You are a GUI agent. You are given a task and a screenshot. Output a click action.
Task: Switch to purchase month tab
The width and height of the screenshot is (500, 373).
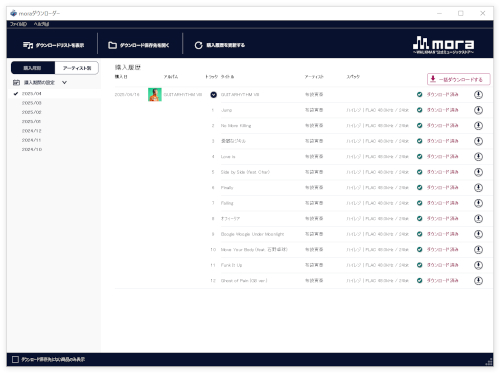33,68
